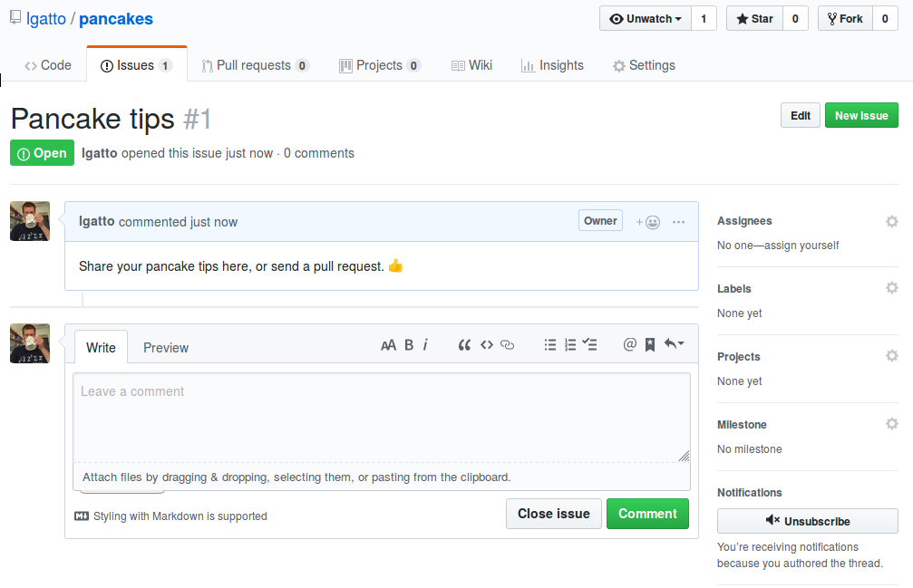Screen dimensions: 913x588
Task: Mention a user with the @ icon
Action: pyautogui.click(x=629, y=344)
